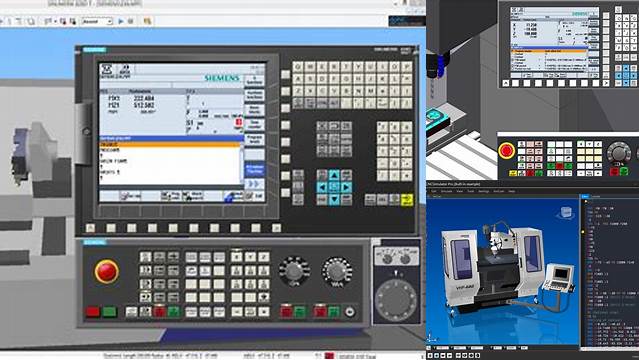Click the double-chevron expand softkey on HMI
The image size is (639, 360).
(x=254, y=184)
